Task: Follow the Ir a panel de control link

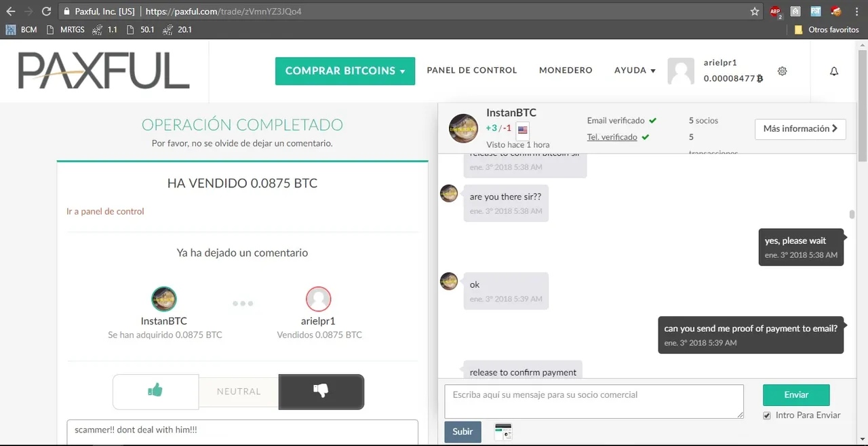Action: [105, 211]
